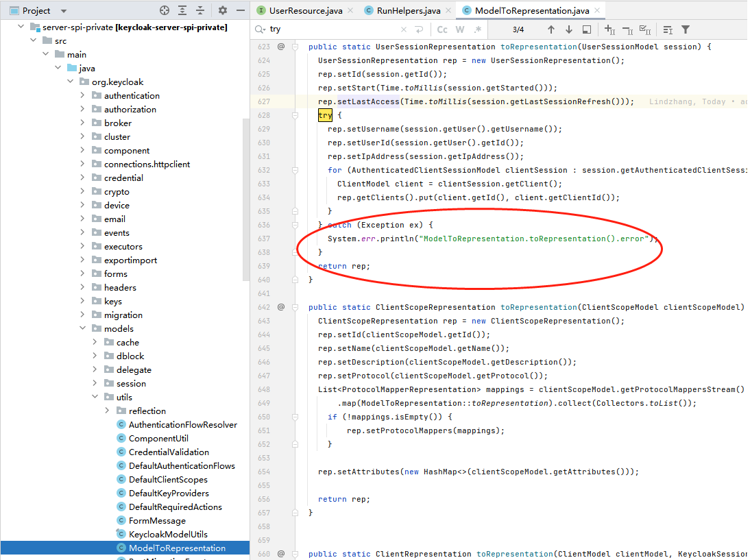
Task: Click the Project panel vertical scrollbar
Action: pos(246,200)
